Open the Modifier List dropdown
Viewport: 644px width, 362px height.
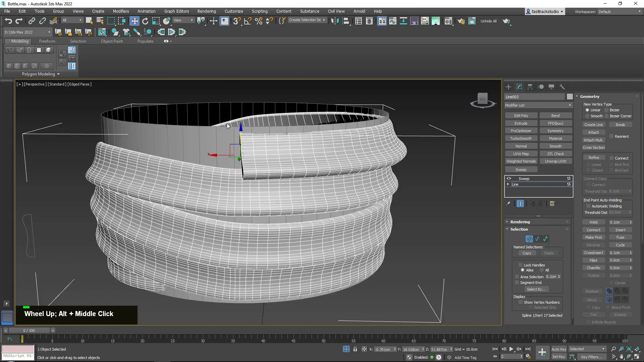click(537, 105)
